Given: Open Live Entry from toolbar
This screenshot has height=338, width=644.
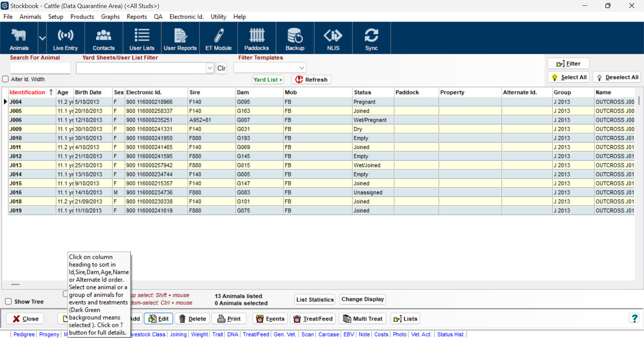Looking at the screenshot, I should [65, 39].
